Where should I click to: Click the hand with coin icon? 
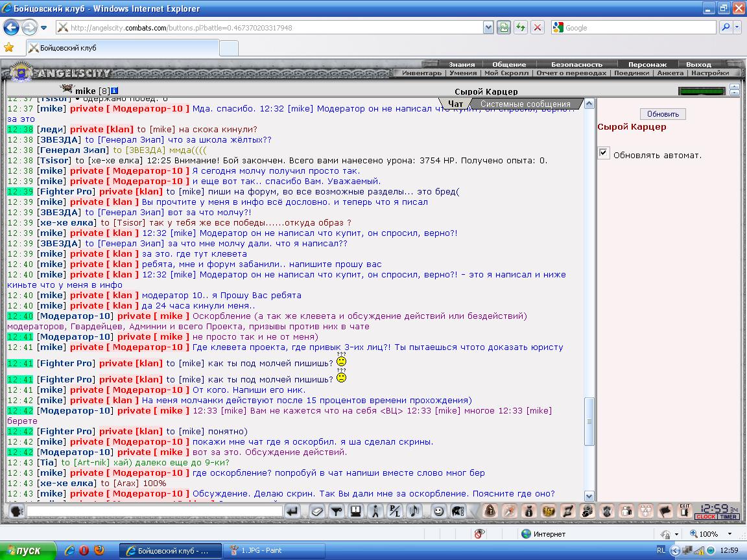point(587,511)
